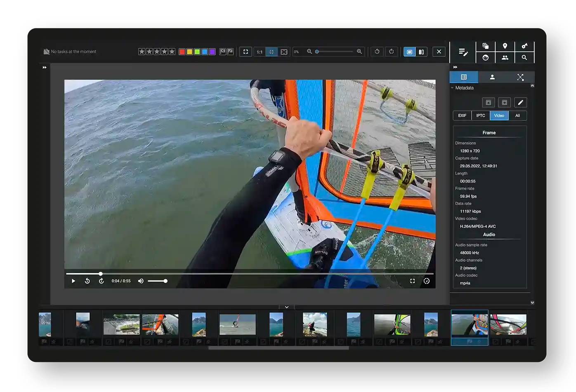Collapse the filmstrip with the chevron
The height and width of the screenshot is (392, 576).
point(287,307)
